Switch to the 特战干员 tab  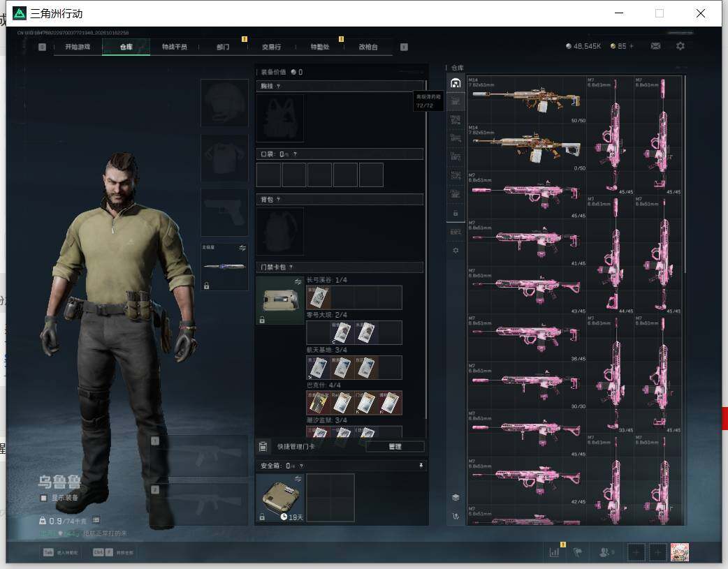coord(174,47)
